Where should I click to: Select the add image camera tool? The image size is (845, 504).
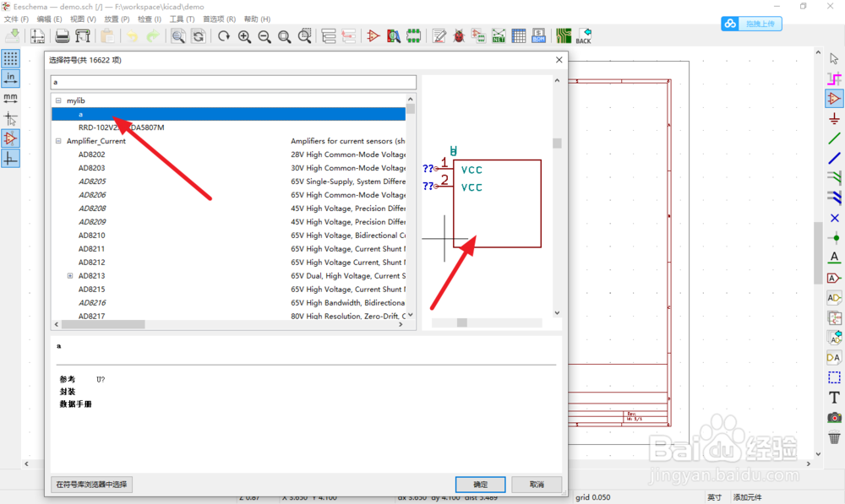pos(834,417)
